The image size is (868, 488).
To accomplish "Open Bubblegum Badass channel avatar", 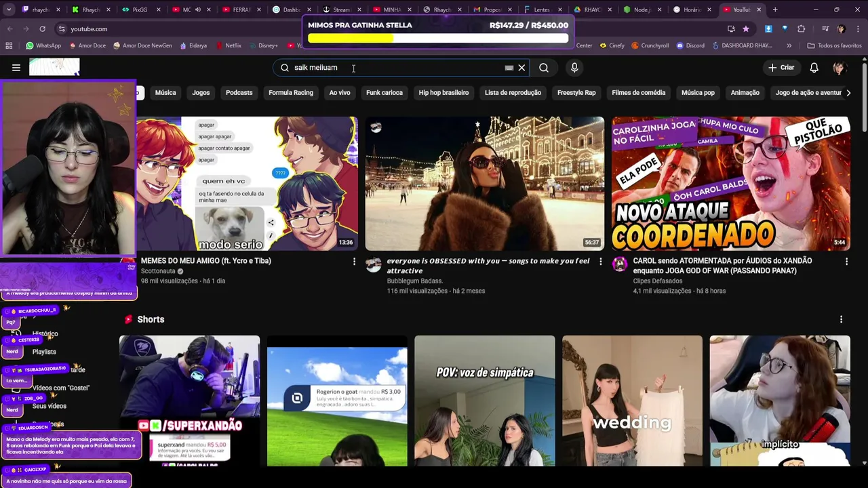I will [374, 264].
